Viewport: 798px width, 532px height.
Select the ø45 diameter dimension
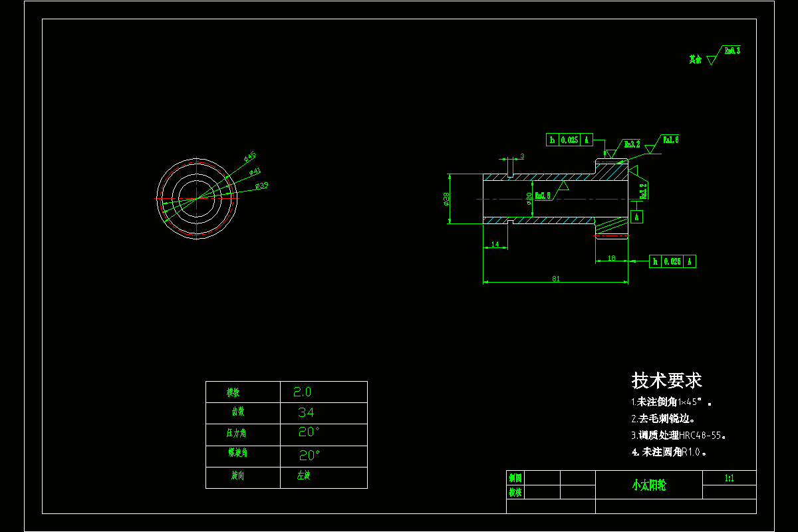click(x=250, y=157)
